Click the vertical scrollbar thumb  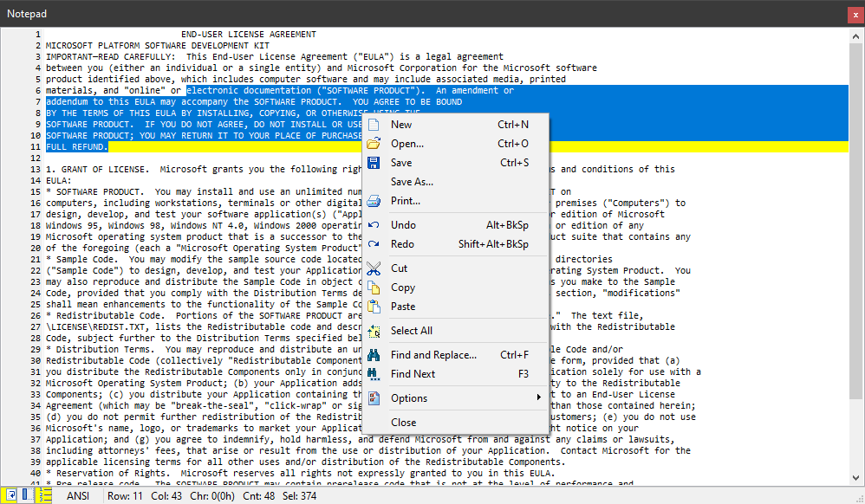point(855,221)
